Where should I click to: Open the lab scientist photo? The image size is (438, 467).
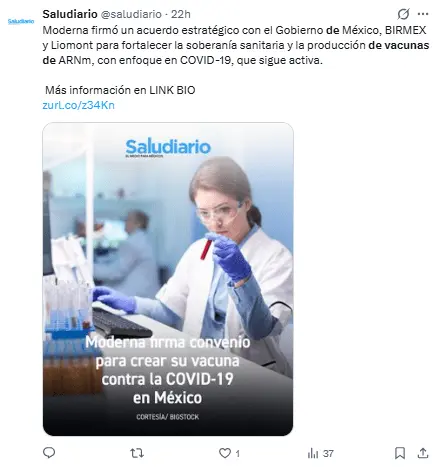coord(168,279)
